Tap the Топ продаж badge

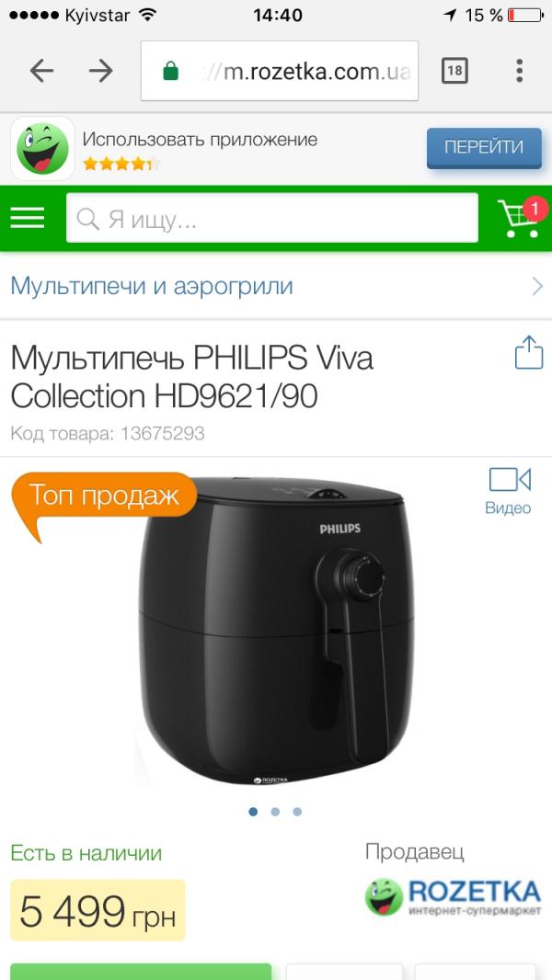[104, 496]
